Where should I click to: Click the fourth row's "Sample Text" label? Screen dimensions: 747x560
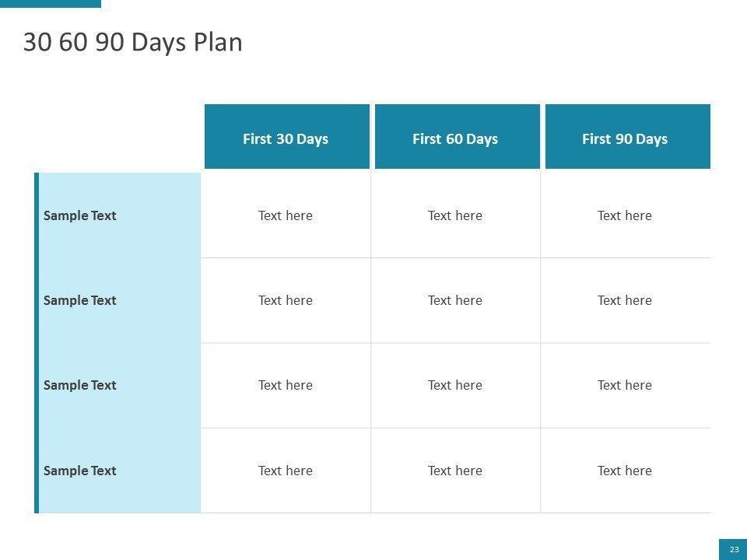[80, 471]
